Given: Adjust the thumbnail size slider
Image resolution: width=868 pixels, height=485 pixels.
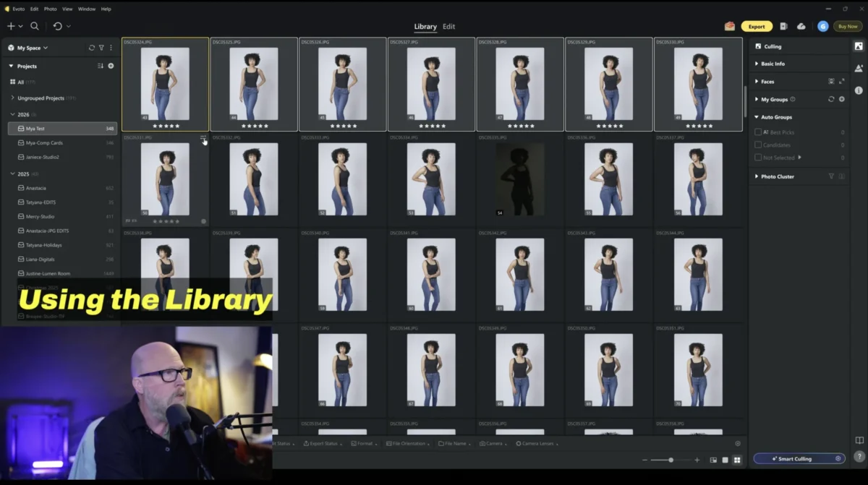Looking at the screenshot, I should (670, 460).
